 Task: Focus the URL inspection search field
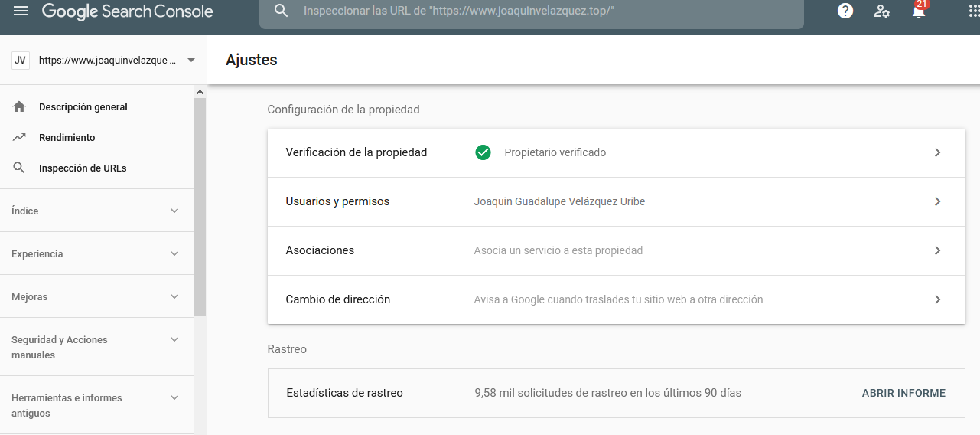531,11
